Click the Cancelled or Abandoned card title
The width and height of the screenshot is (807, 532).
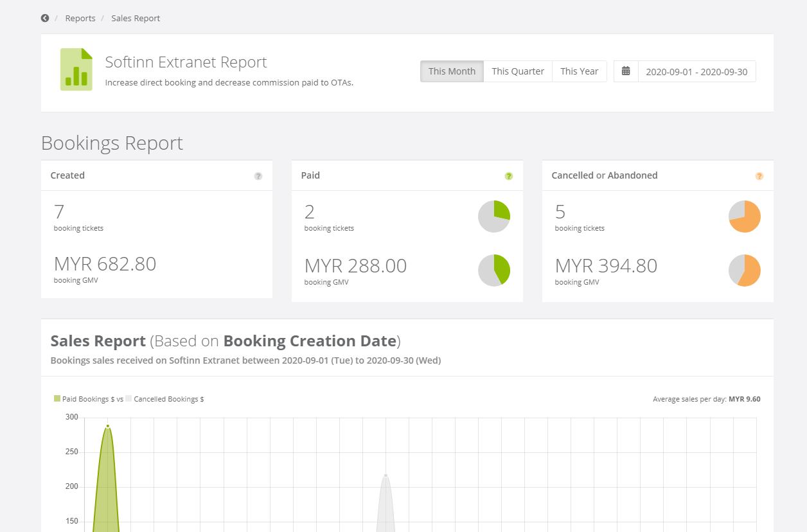605,175
